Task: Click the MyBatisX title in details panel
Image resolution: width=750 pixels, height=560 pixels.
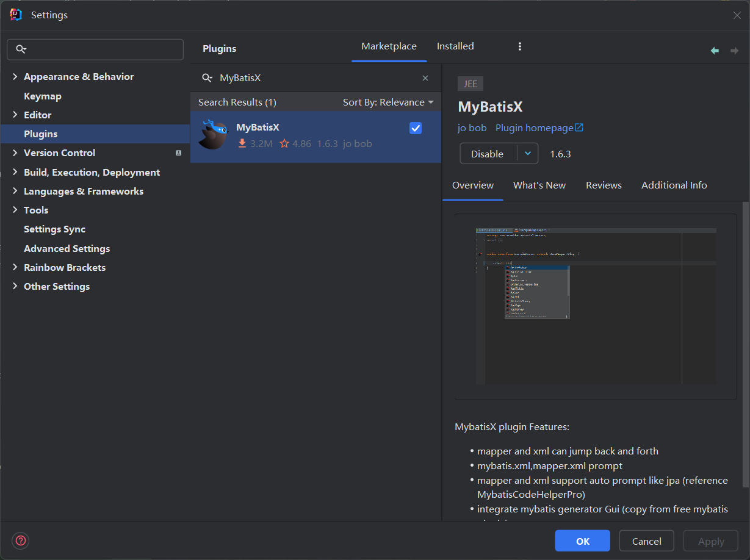Action: (x=491, y=107)
